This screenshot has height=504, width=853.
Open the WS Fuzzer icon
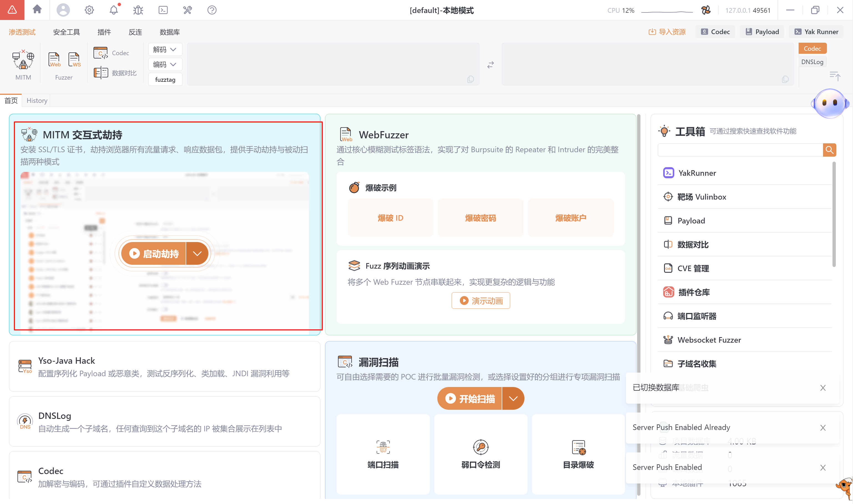pos(74,60)
